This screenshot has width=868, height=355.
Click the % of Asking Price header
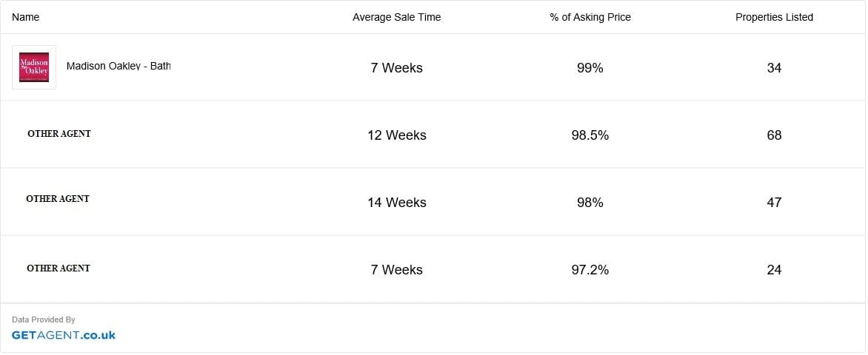pos(590,17)
